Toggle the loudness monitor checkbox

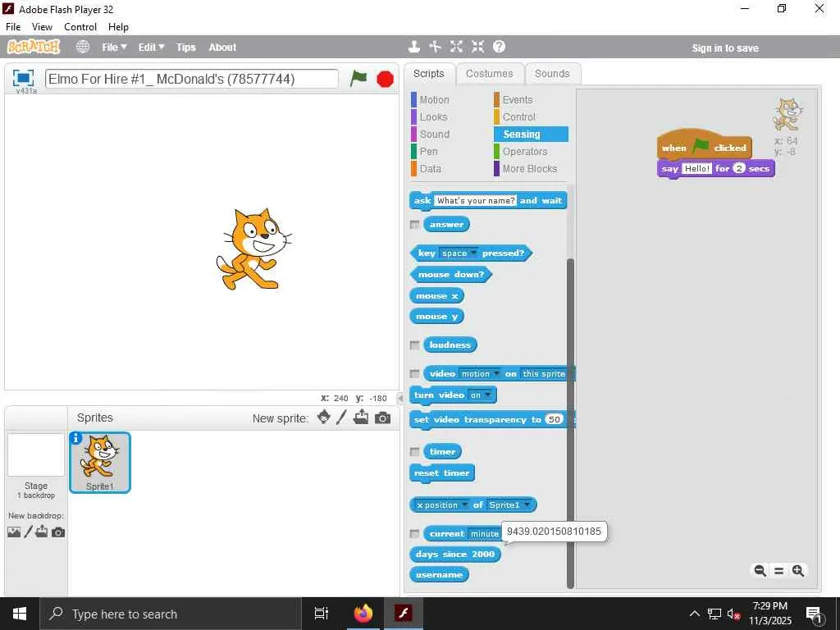coord(414,345)
